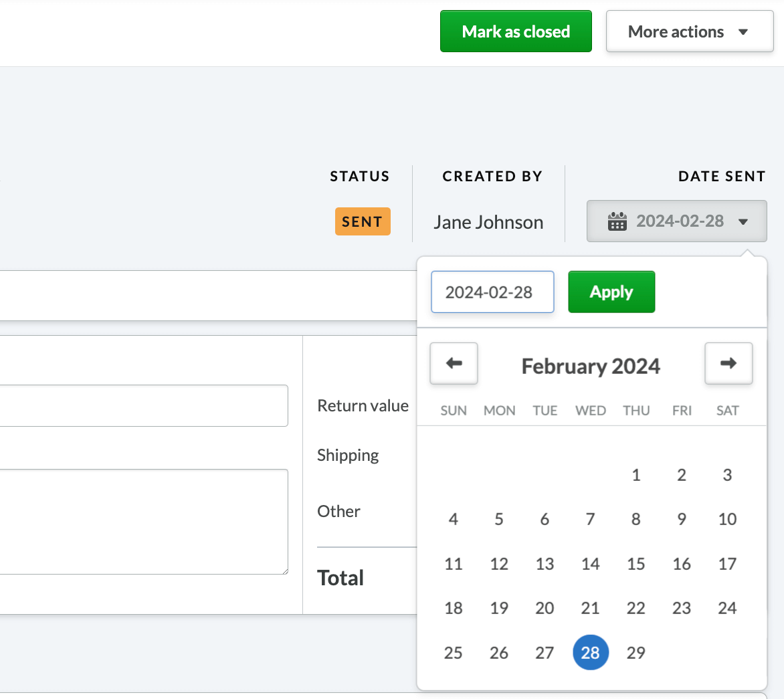Click the dropdown caret on the date picker
This screenshot has width=784, height=699.
(743, 221)
